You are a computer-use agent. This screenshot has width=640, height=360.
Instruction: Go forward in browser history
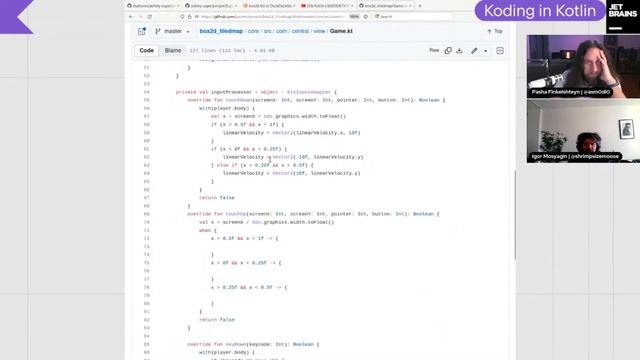tap(140, 17)
